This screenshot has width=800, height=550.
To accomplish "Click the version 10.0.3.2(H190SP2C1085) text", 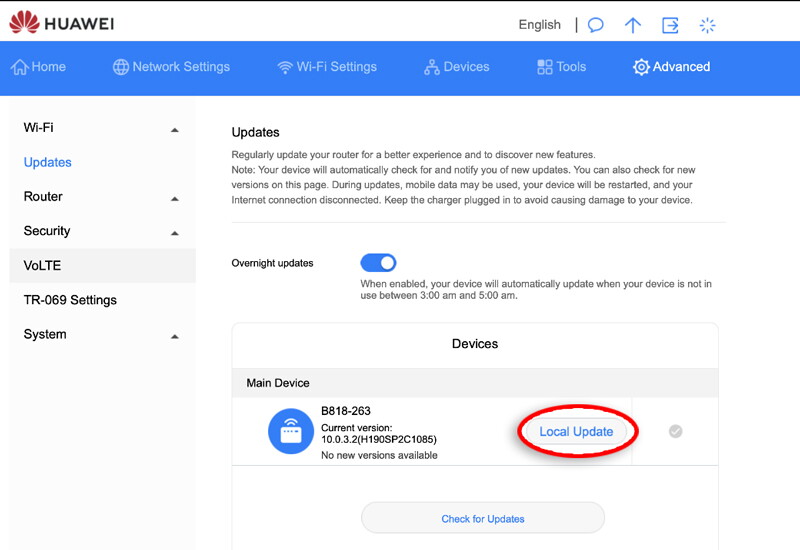I will tap(379, 439).
